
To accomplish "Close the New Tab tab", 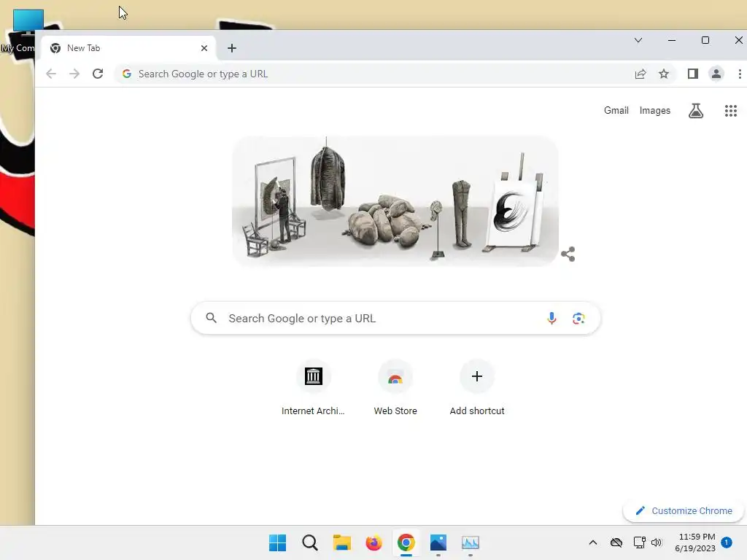I will click(204, 48).
